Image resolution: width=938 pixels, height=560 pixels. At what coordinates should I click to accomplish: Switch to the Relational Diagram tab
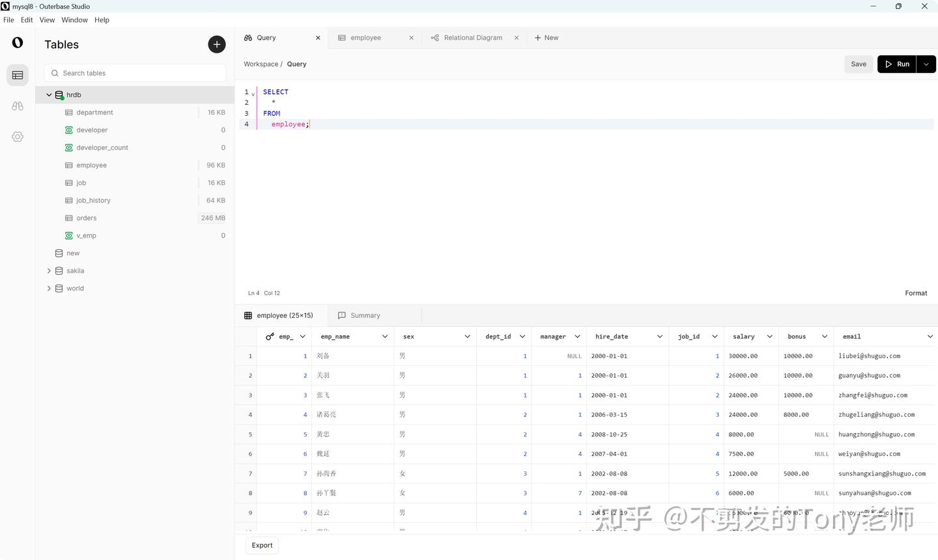473,38
